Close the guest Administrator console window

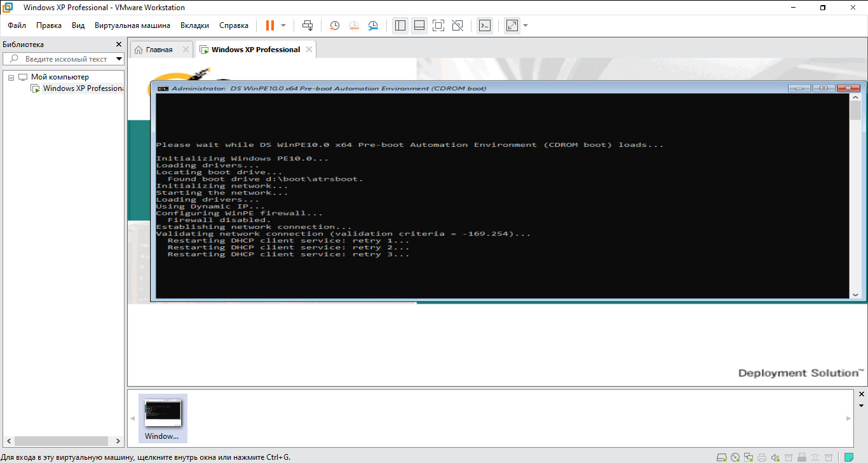tap(848, 88)
